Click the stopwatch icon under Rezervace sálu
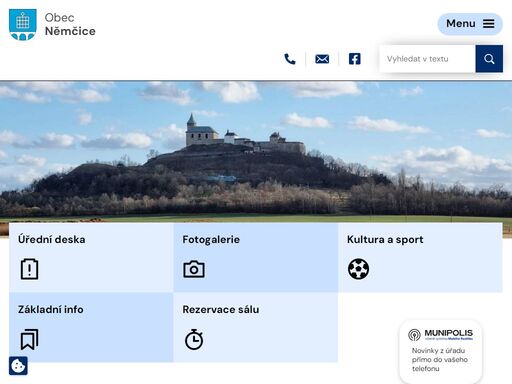 194,339
